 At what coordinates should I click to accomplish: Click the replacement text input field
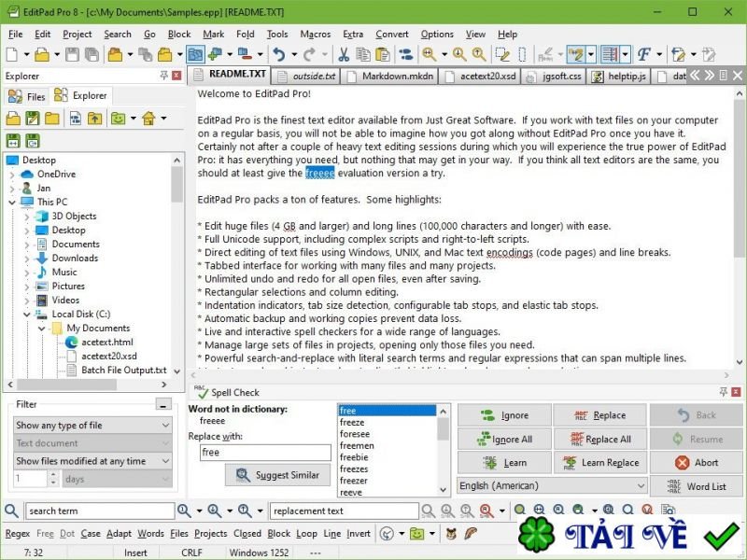345,511
